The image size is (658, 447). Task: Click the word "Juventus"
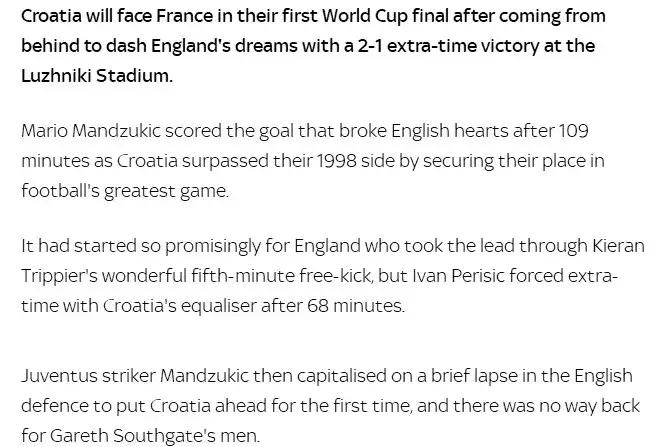[56, 376]
